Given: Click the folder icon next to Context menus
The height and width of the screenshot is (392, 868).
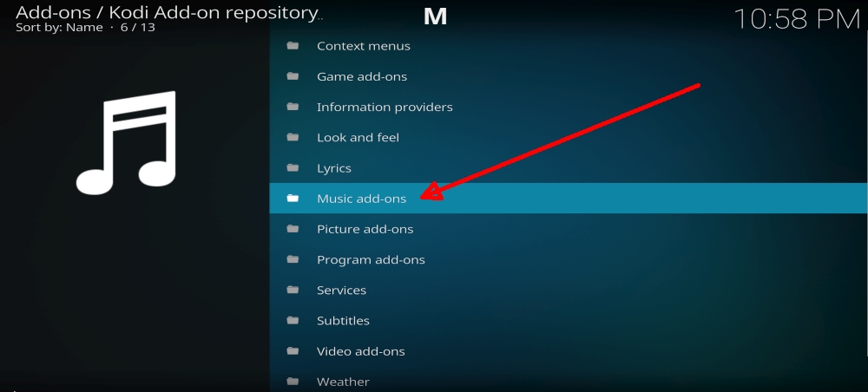Looking at the screenshot, I should 293,45.
